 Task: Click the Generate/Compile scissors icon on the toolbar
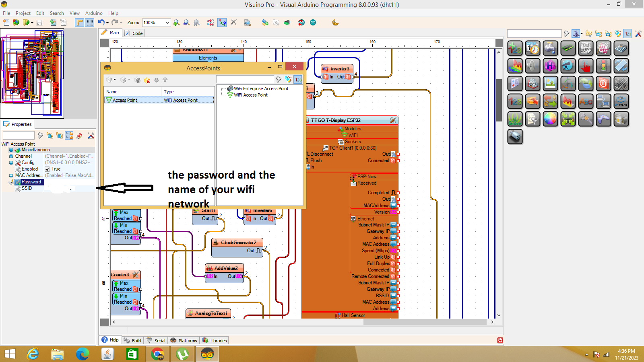(233, 23)
